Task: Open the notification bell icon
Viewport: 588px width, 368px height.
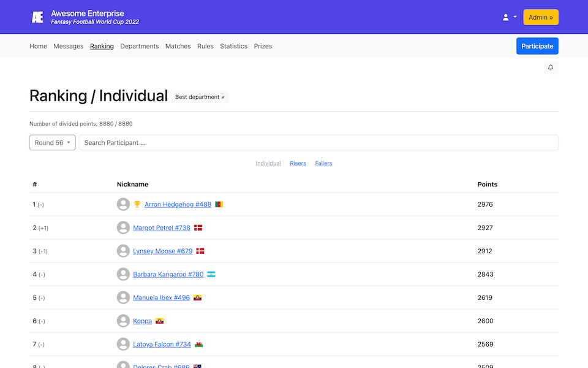Action: pos(550,67)
